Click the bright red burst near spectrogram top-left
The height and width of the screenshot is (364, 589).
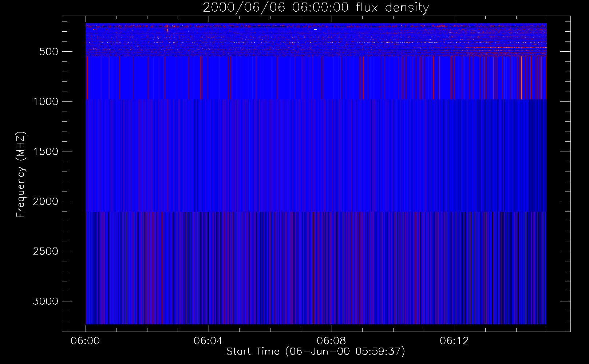tap(167, 28)
